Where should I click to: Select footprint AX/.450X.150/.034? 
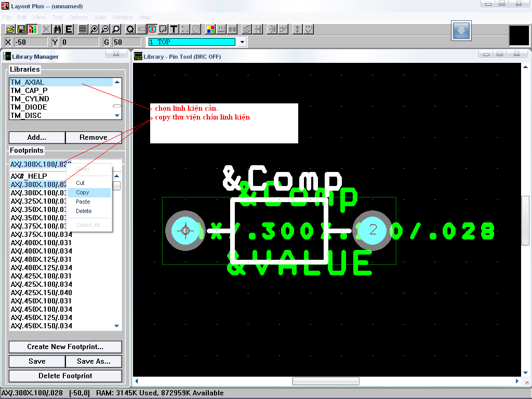(61, 326)
